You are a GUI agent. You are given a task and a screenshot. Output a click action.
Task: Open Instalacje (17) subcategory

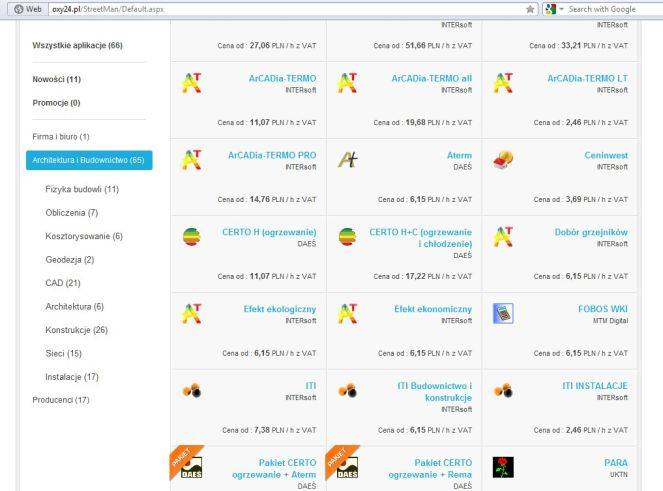(72, 377)
